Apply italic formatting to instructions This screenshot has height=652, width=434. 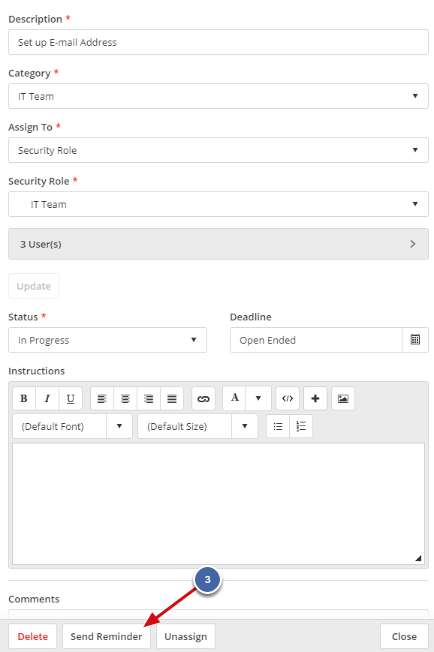click(47, 398)
